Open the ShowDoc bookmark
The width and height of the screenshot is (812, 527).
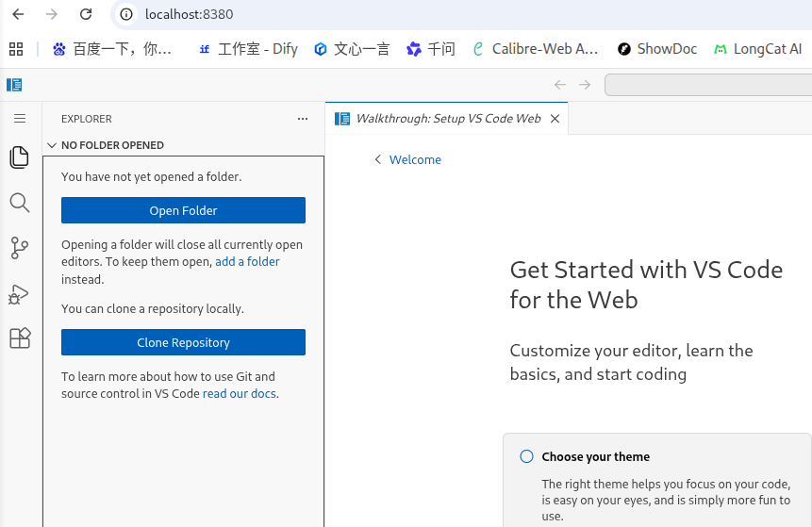tap(657, 49)
